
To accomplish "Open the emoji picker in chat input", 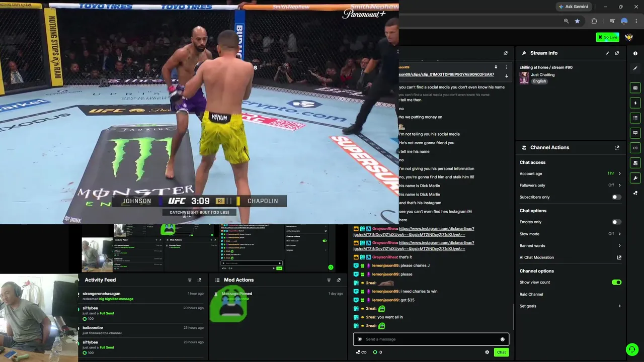I will (x=502, y=339).
